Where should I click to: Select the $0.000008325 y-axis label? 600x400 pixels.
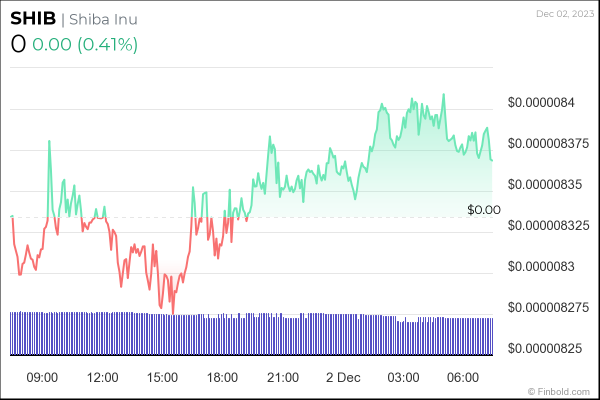546,225
